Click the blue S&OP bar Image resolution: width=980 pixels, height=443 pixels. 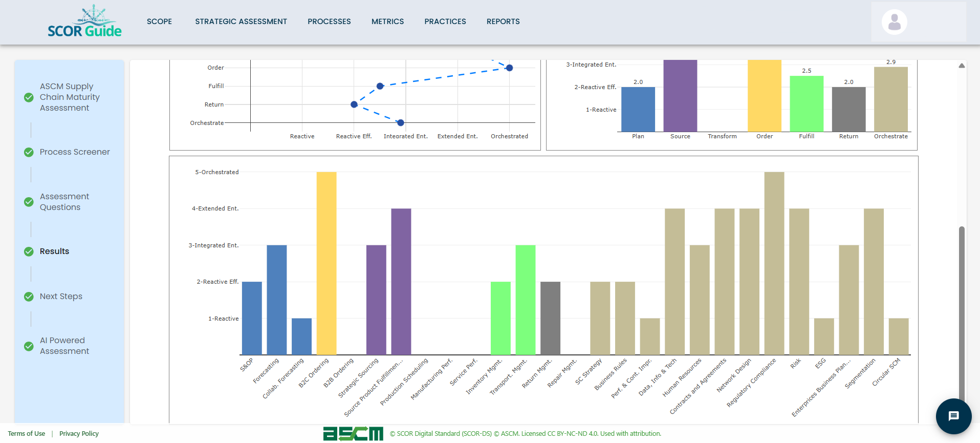point(252,318)
